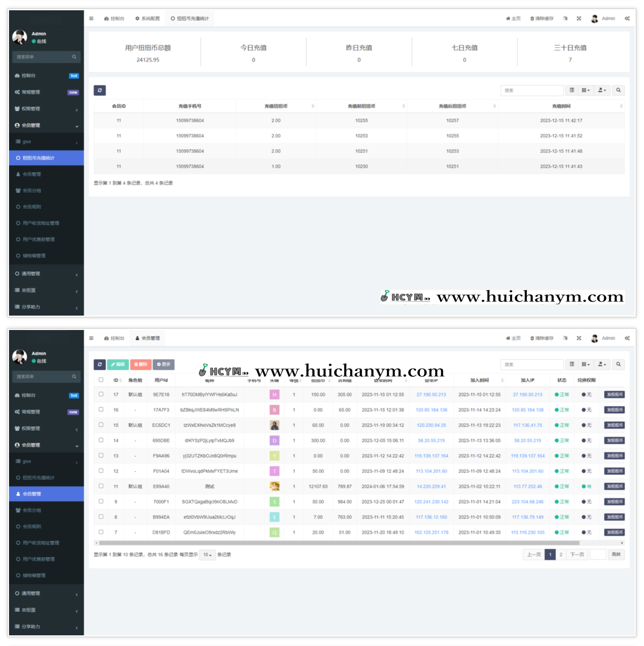
Task: Click the pink H avatar of member 17
Action: (275, 395)
